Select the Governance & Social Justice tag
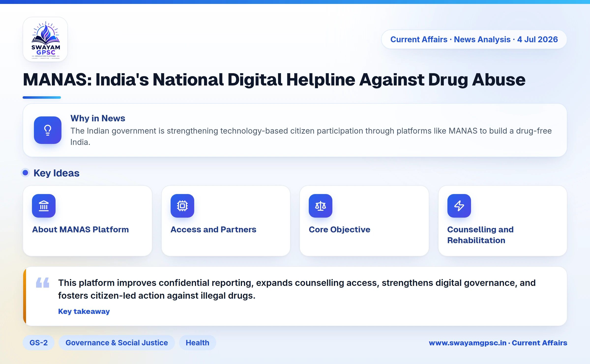Screen dimensions: 590x364 pyautogui.click(x=117, y=343)
